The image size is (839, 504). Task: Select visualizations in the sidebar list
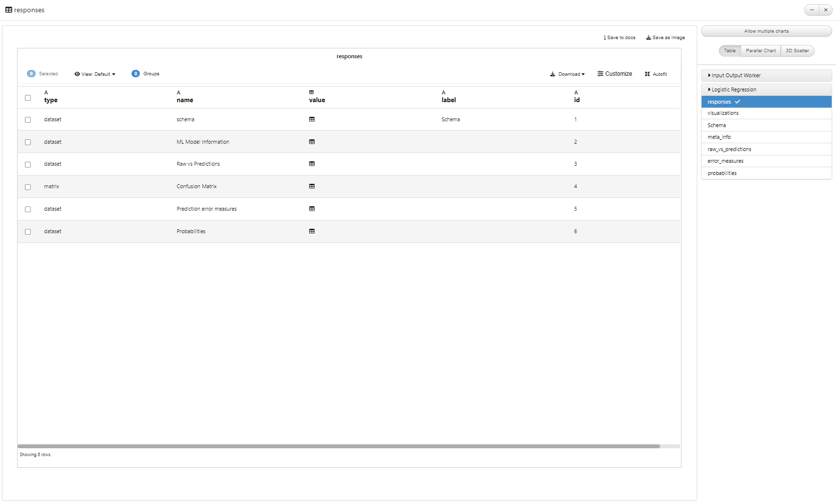(x=766, y=113)
